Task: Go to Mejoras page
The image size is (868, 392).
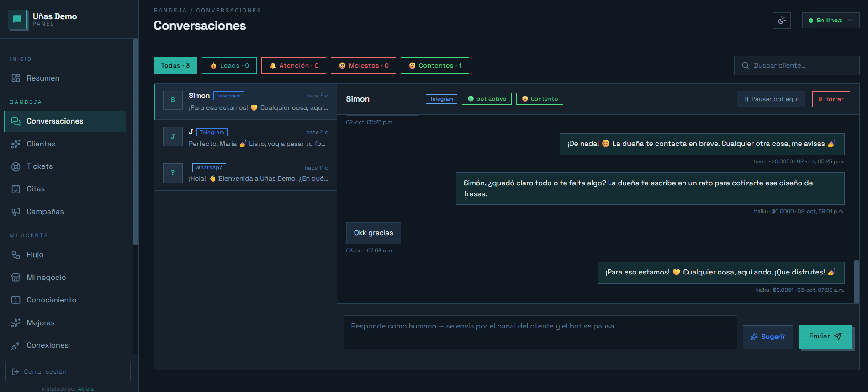Action: 65,323
